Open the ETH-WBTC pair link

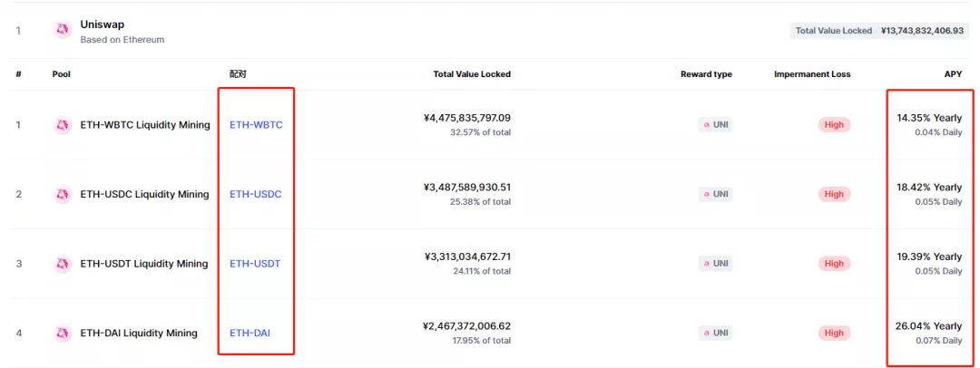click(x=256, y=125)
